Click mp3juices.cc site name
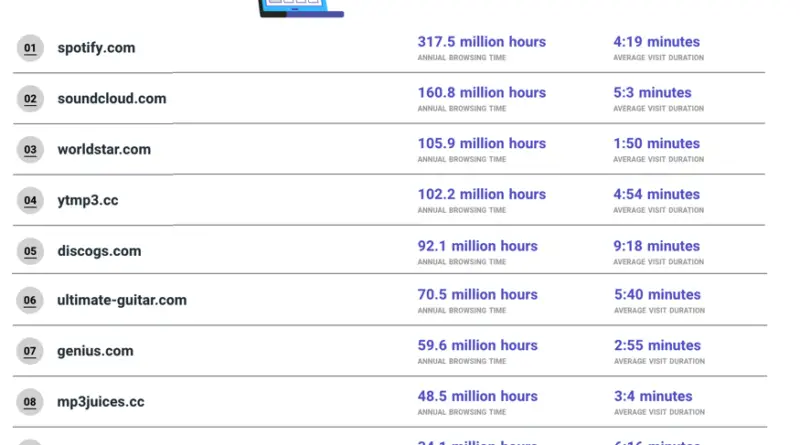The height and width of the screenshot is (445, 800). click(x=100, y=402)
